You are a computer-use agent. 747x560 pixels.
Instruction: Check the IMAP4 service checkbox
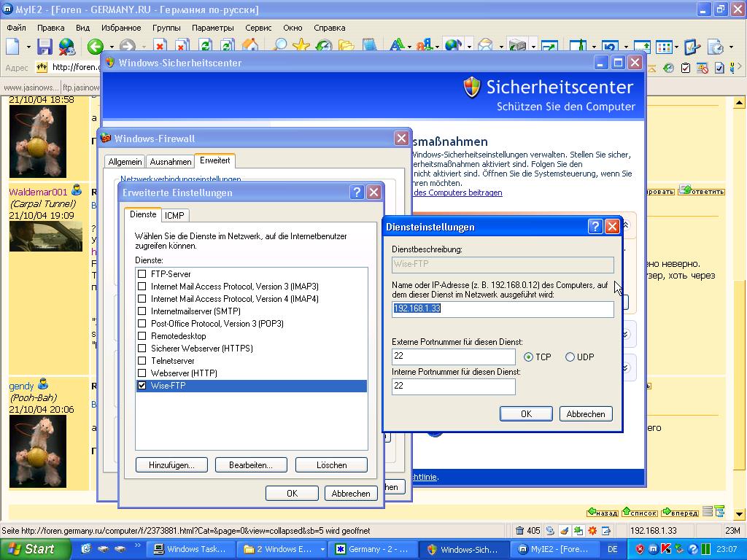[x=142, y=298]
